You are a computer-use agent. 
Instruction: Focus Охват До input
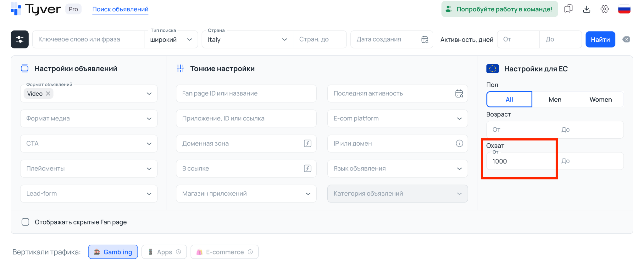pyautogui.click(x=589, y=161)
